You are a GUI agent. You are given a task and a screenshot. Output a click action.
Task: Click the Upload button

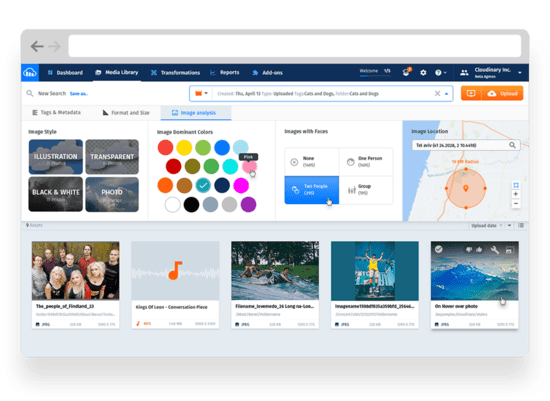pyautogui.click(x=503, y=93)
